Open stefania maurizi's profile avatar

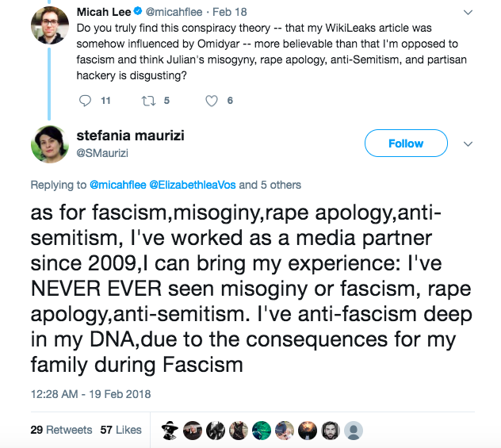49,144
